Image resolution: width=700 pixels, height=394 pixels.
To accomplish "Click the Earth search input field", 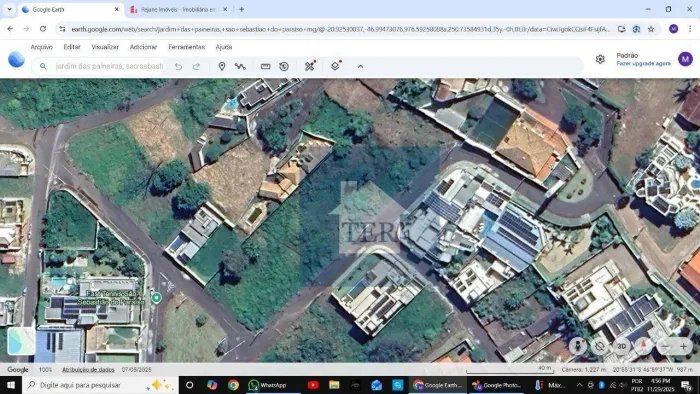I will coord(109,66).
